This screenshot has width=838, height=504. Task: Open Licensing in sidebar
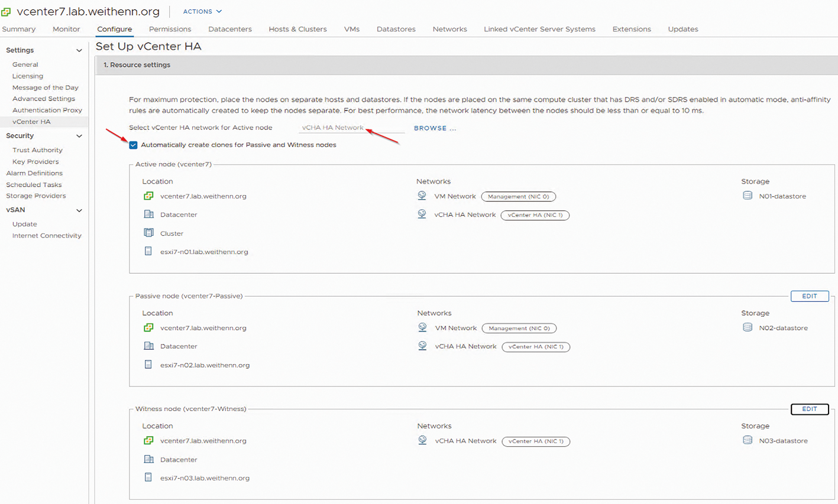coord(28,76)
